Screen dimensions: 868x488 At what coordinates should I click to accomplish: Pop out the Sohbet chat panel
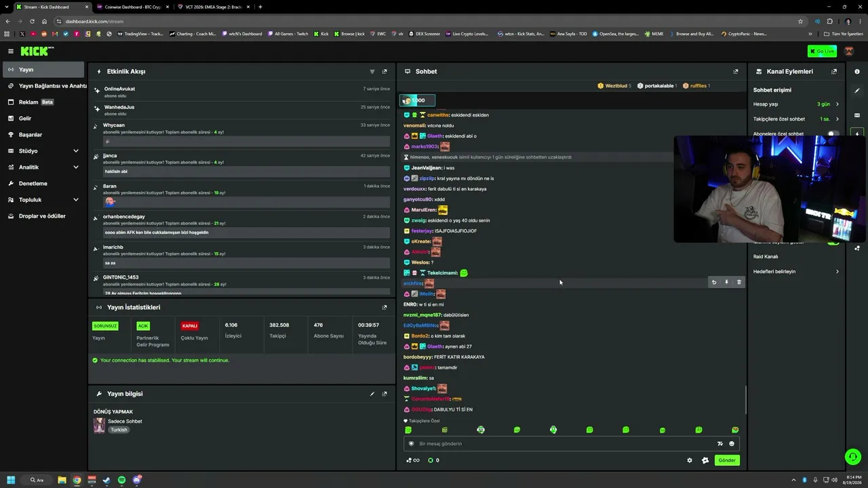[736, 71]
